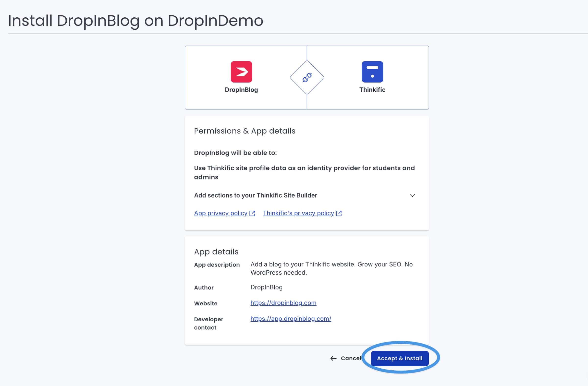
Task: Click the red DropInBlog app logo
Action: pos(241,72)
